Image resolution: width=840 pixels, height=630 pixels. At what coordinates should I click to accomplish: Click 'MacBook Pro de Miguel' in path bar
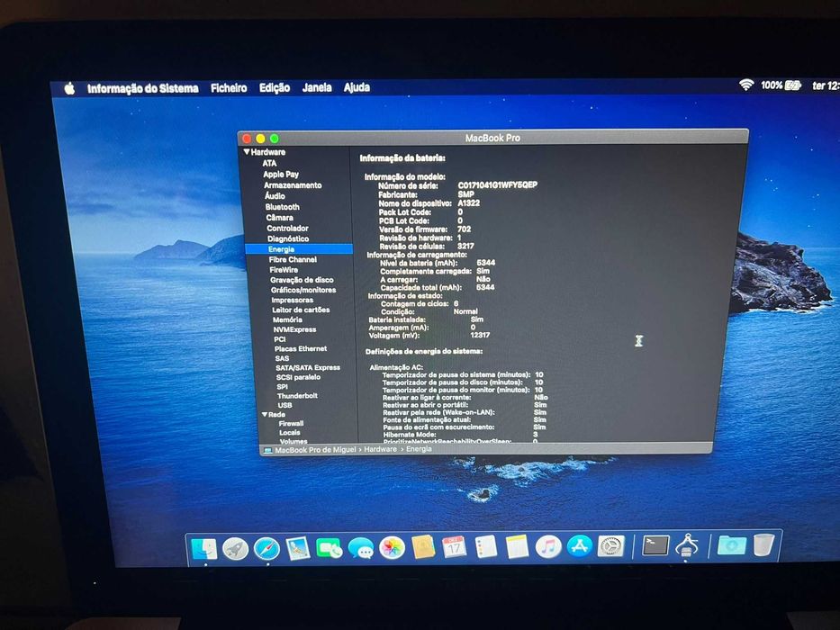tap(315, 450)
